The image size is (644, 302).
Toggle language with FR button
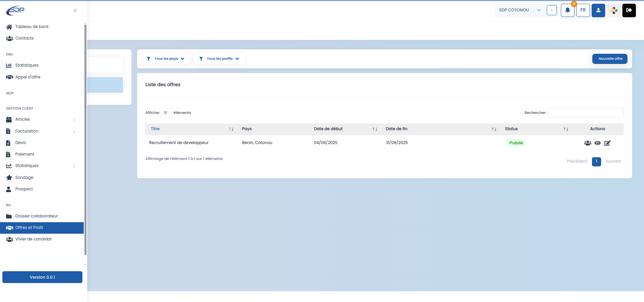583,10
